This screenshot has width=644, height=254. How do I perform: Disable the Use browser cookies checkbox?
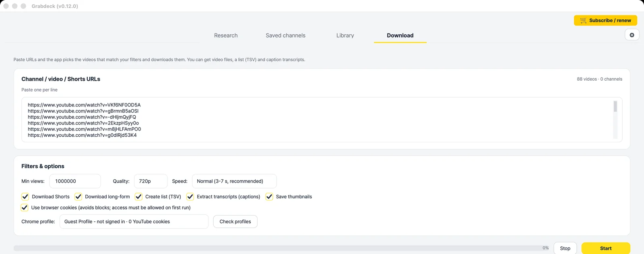tap(25, 208)
